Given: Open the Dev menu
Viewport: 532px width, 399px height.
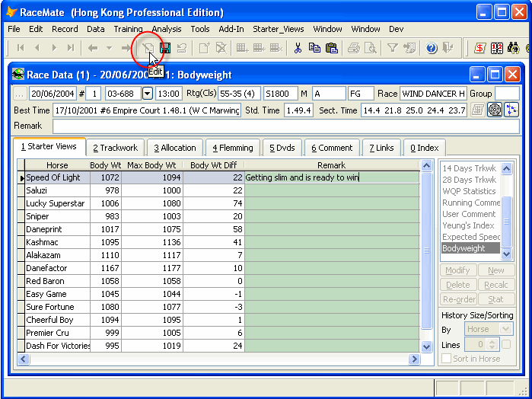Looking at the screenshot, I should pos(396,29).
